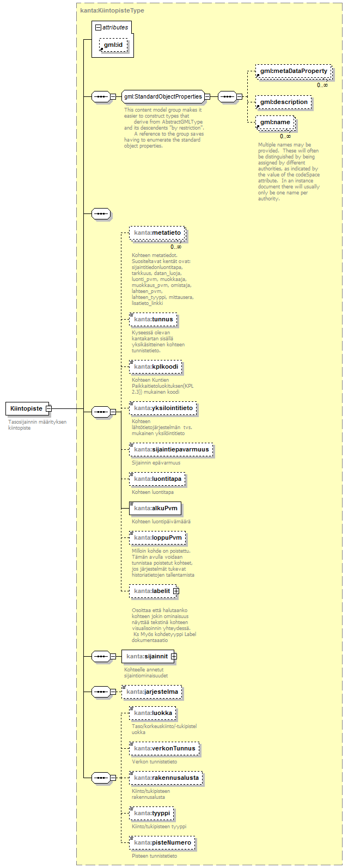This screenshot has width=348, height=868.
Task: Click the sequence compositor before kanta:luokka group
Action: pyautogui.click(x=100, y=778)
